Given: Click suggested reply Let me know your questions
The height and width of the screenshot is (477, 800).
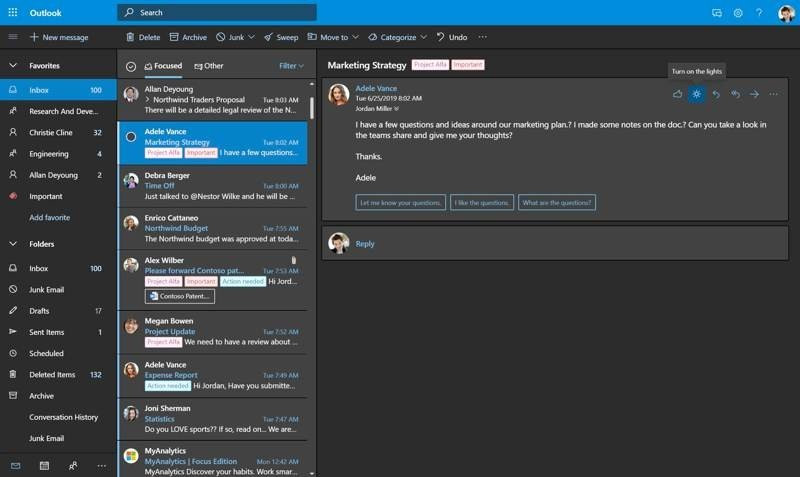Looking at the screenshot, I should 401,203.
